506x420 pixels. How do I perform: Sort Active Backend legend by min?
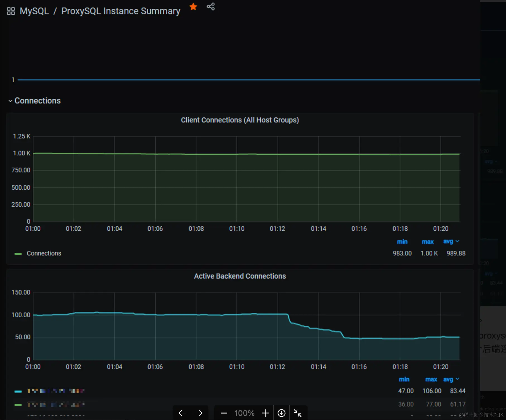(404, 380)
